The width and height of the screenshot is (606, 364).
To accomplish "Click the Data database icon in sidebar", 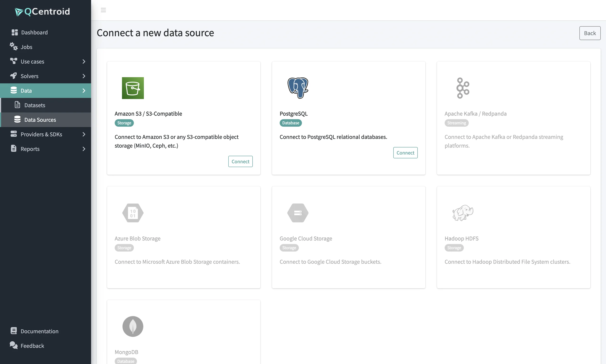I will click(14, 90).
